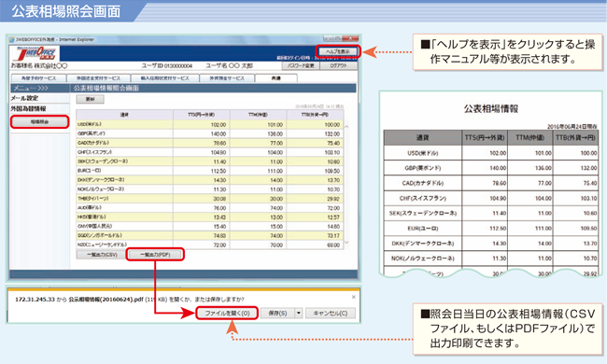Select the EUR(ユーロ) row in the web table

click(209, 171)
